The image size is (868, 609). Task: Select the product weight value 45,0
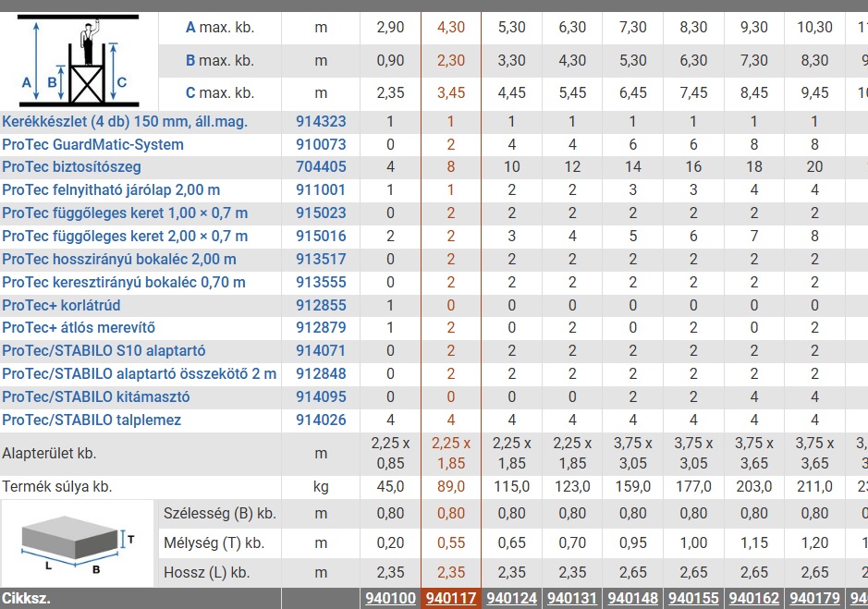click(x=390, y=487)
